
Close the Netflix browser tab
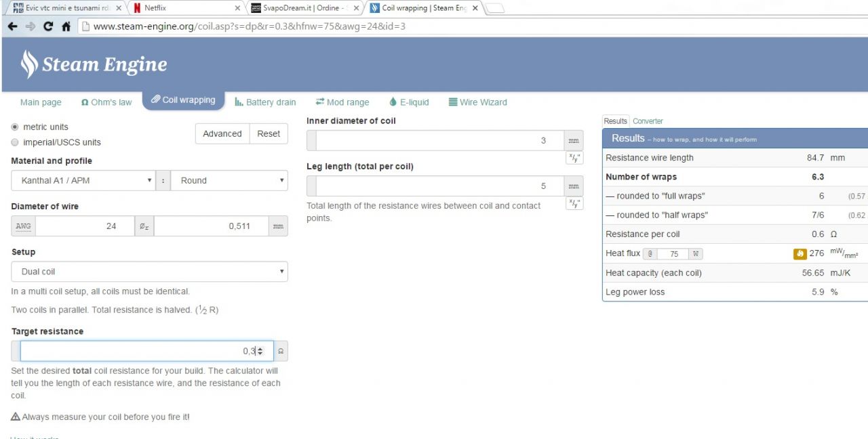(237, 8)
